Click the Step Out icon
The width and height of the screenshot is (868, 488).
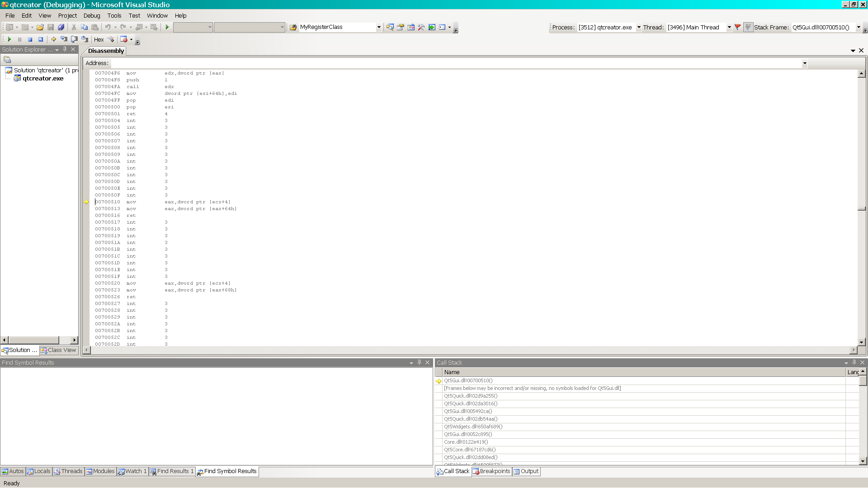[85, 40]
